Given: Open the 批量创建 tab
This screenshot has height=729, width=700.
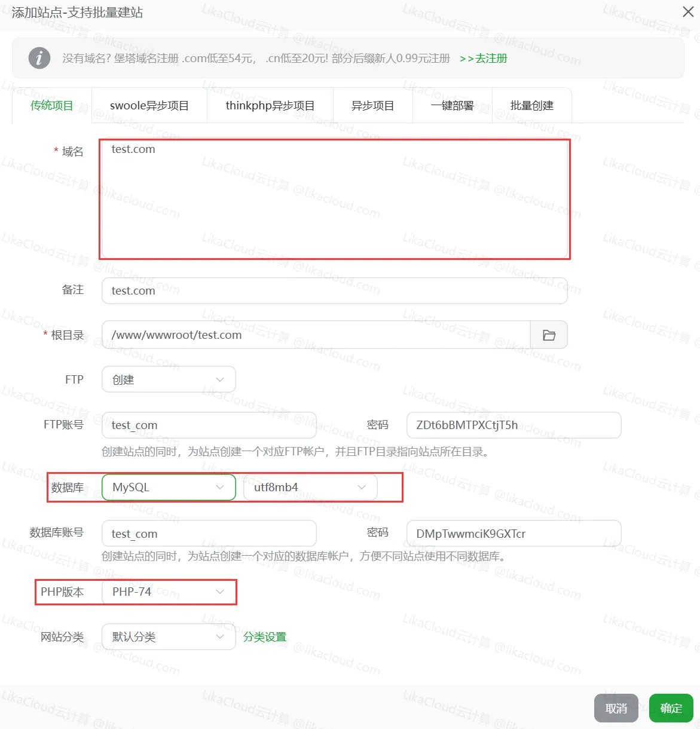Looking at the screenshot, I should [x=531, y=105].
